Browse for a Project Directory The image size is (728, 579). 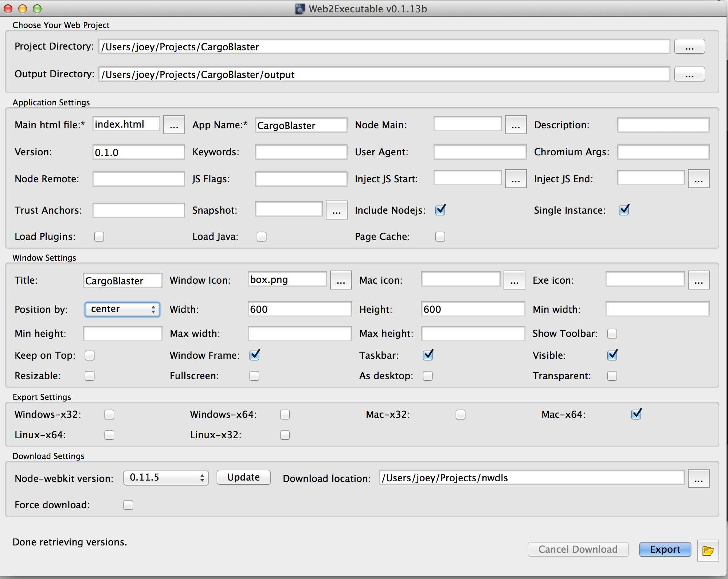pos(689,46)
